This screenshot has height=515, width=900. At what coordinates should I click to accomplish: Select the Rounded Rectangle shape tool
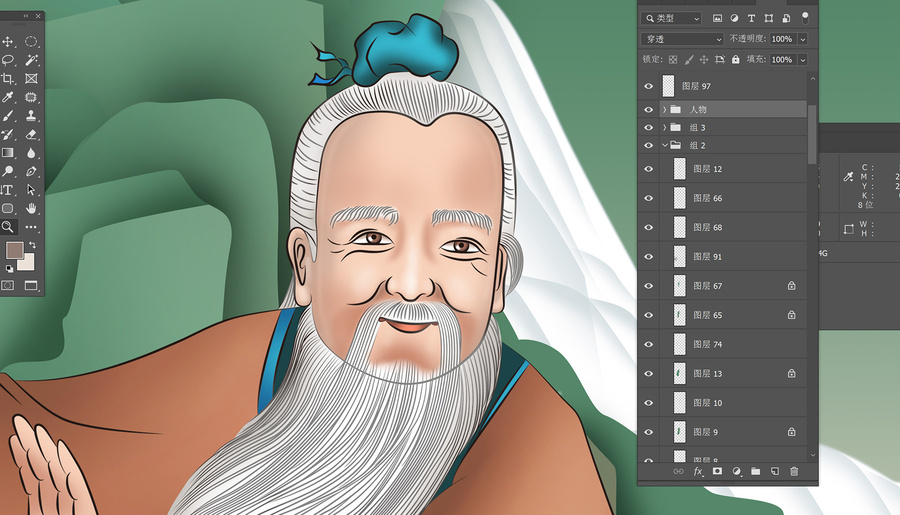[x=7, y=208]
